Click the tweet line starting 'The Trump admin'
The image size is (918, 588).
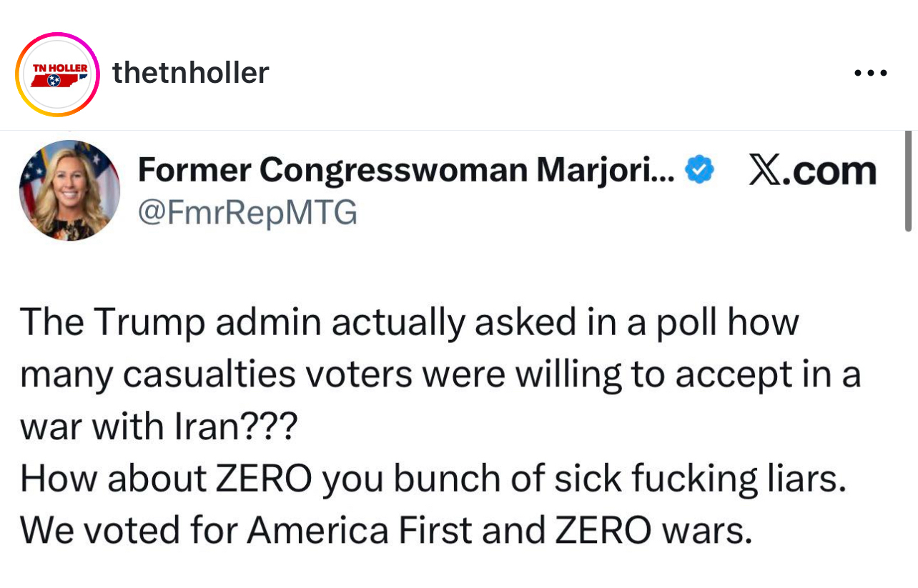click(x=408, y=322)
